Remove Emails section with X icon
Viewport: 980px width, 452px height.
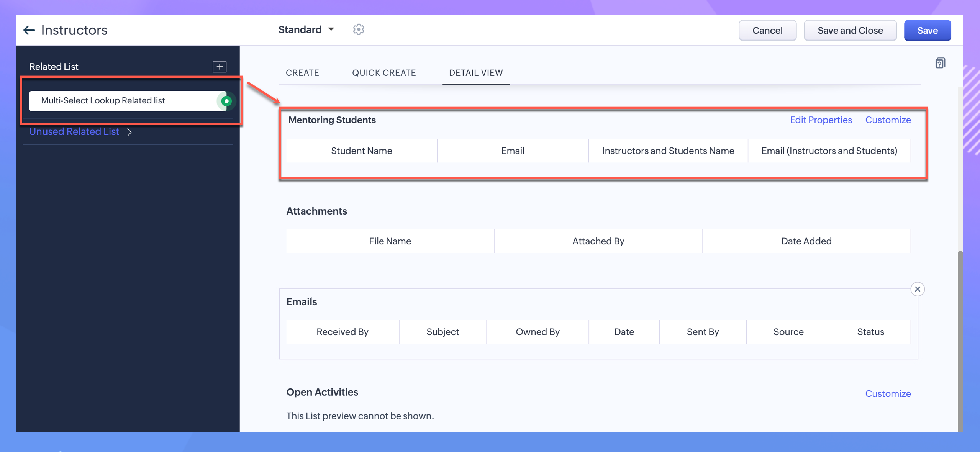[x=917, y=289]
